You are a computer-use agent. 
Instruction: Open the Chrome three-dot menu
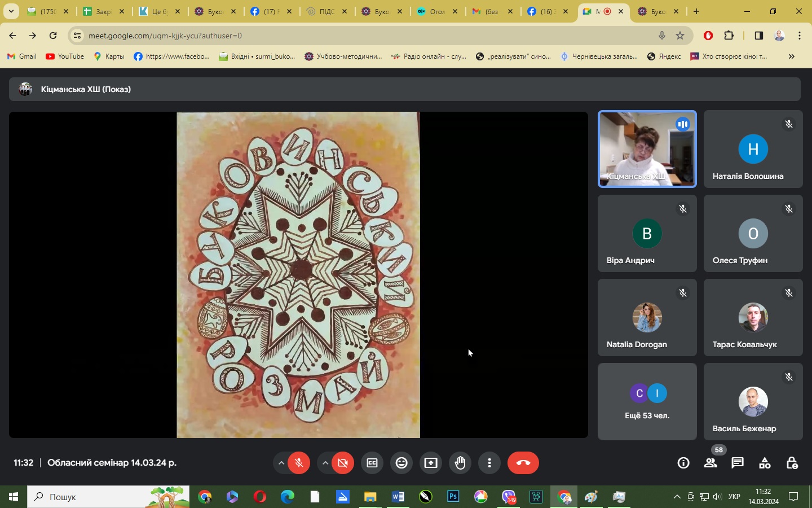tap(800, 36)
